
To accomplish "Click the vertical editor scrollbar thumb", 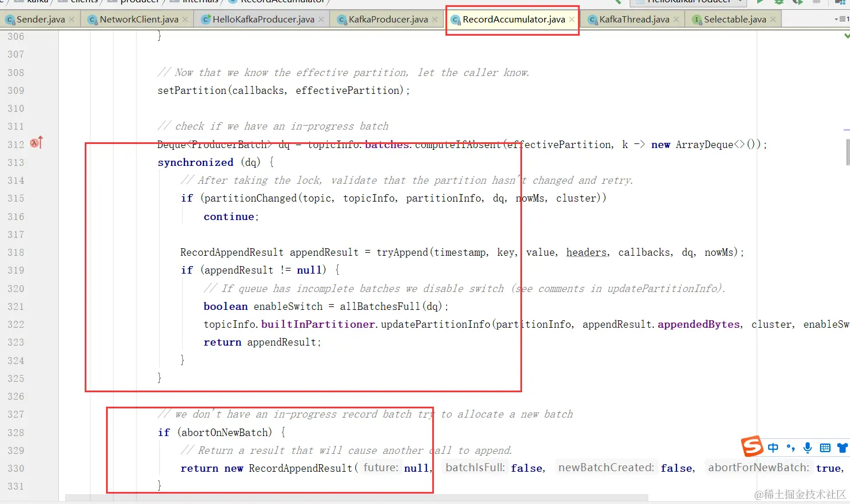I will (847, 152).
